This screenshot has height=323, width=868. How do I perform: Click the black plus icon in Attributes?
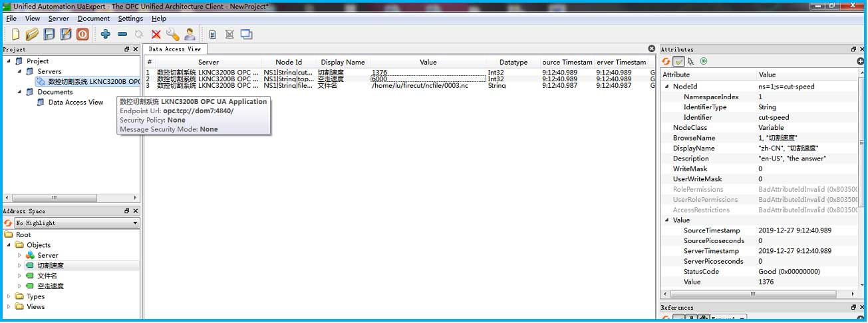861,61
